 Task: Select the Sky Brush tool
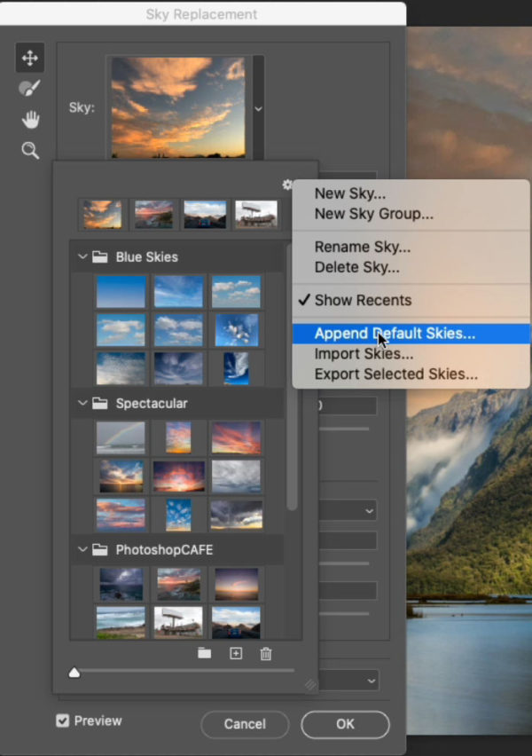(x=30, y=88)
